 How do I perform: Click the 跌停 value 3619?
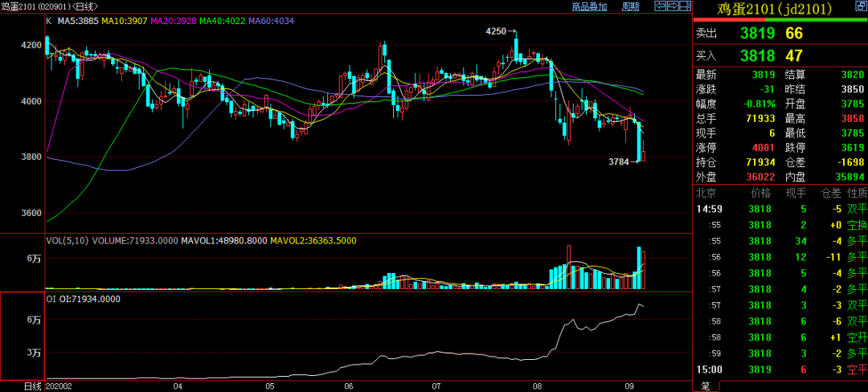(x=853, y=147)
